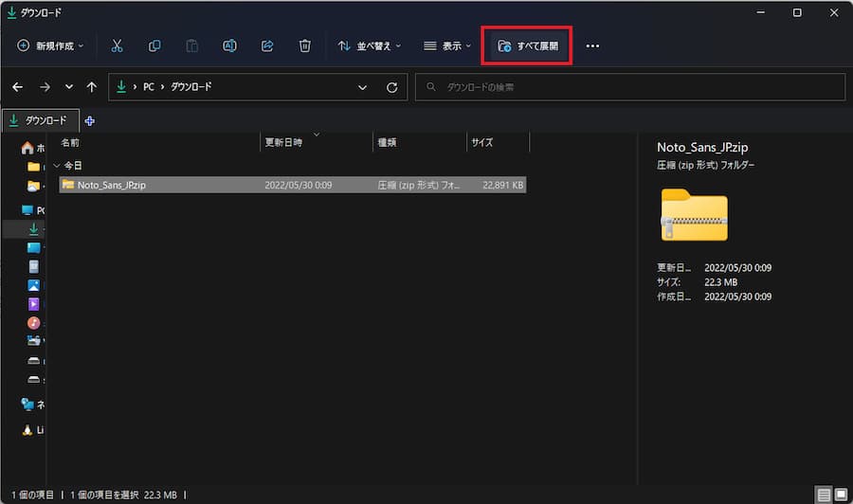This screenshot has width=853, height=504.
Task: Select the ダウンロード tab
Action: pyautogui.click(x=41, y=120)
